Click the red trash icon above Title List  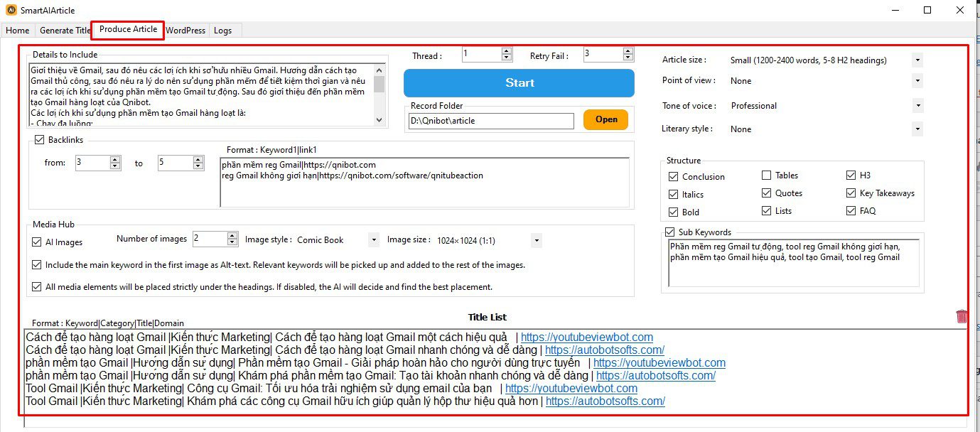962,316
